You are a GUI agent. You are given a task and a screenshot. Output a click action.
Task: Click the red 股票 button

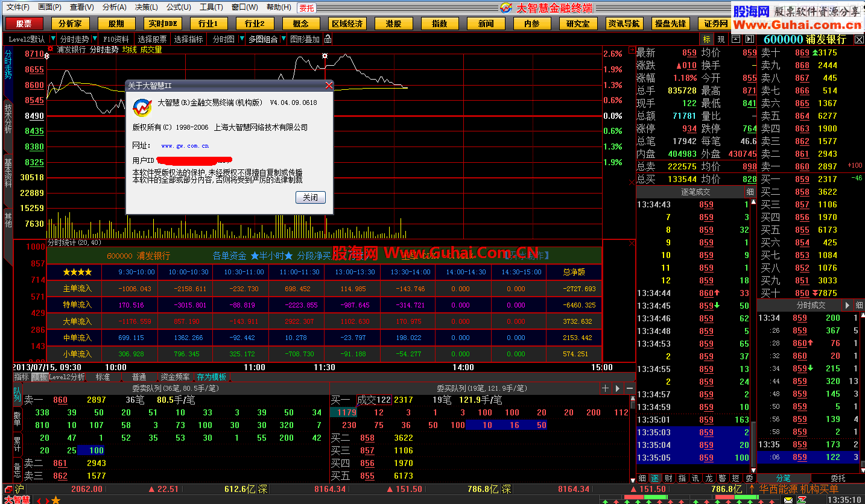pos(24,24)
